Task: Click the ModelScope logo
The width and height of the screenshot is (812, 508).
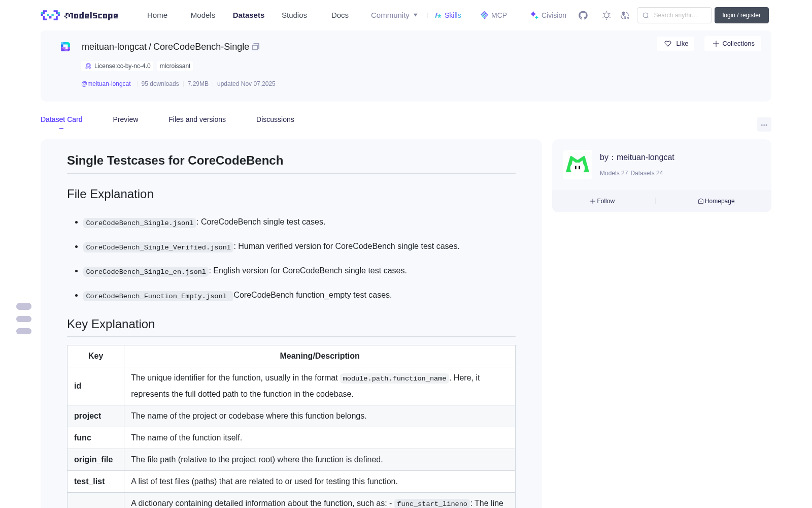Action: click(x=79, y=15)
